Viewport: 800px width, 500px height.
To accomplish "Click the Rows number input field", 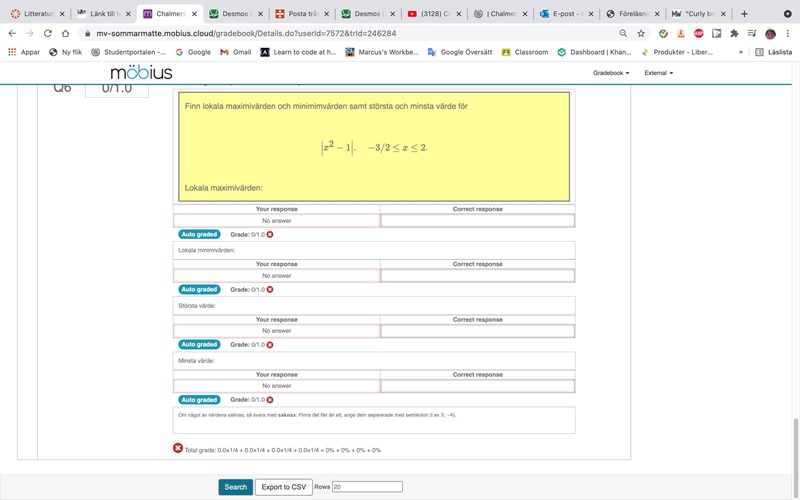I will tap(367, 487).
